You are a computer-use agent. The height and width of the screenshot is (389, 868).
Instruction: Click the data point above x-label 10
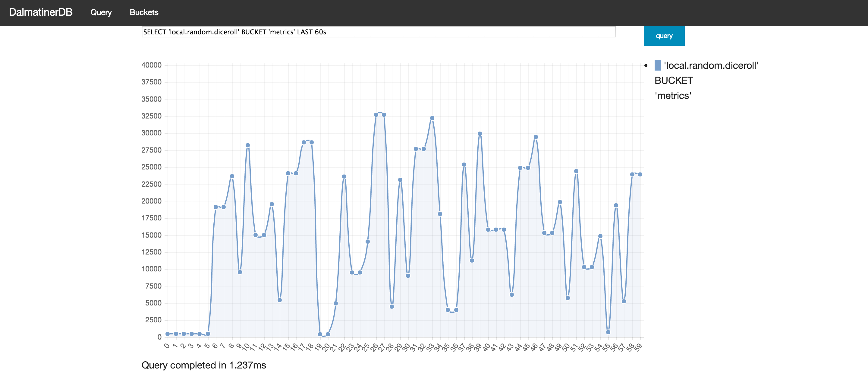click(248, 146)
